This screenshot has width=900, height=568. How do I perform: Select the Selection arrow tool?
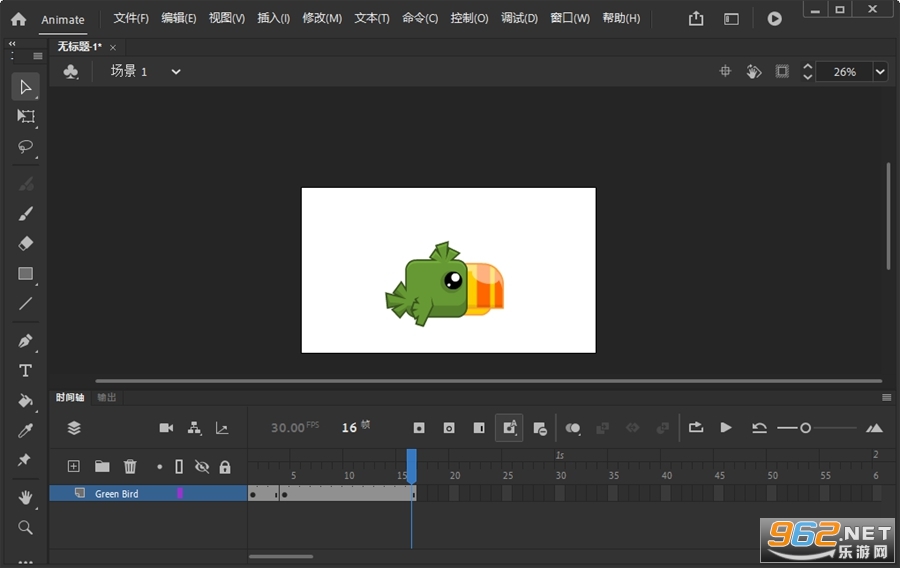click(25, 87)
